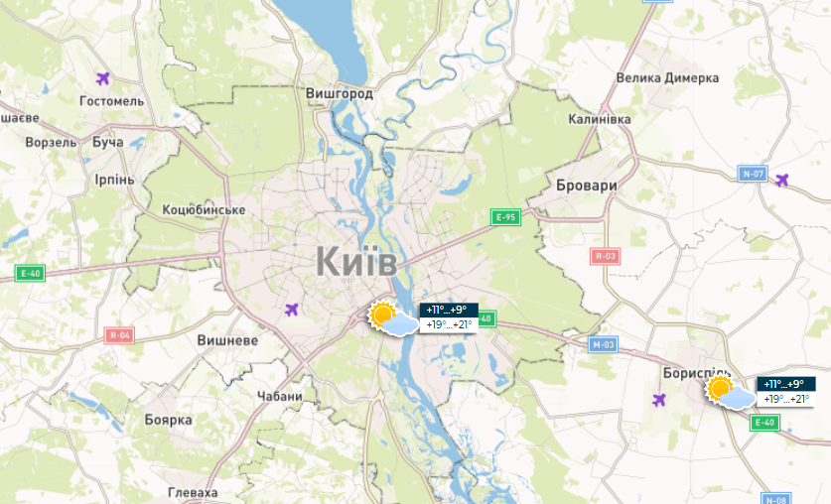Click the sun-and-cloud weather icon over Київ
831x504 pixels.
[x=393, y=318]
